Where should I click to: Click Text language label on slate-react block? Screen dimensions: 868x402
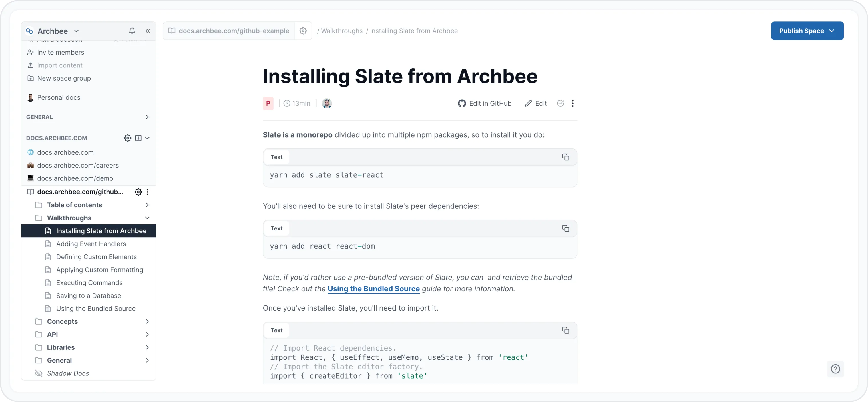click(277, 157)
